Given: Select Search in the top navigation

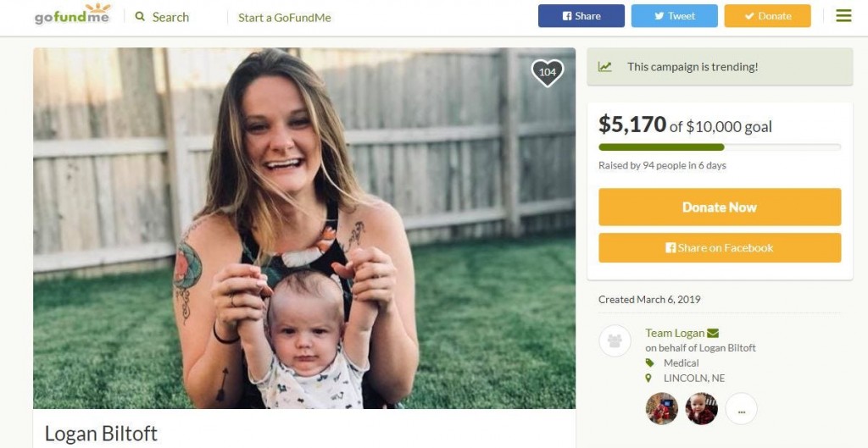Looking at the screenshot, I should [x=170, y=17].
